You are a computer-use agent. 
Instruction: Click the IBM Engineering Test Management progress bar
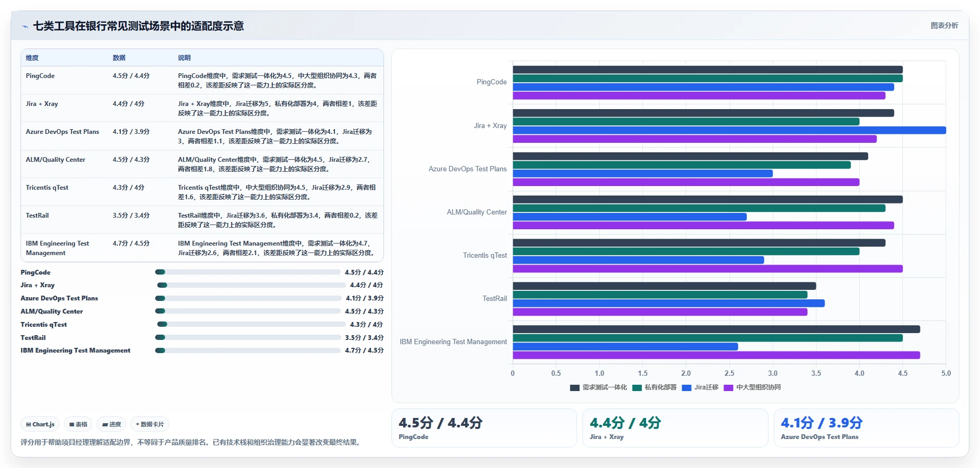[247, 350]
